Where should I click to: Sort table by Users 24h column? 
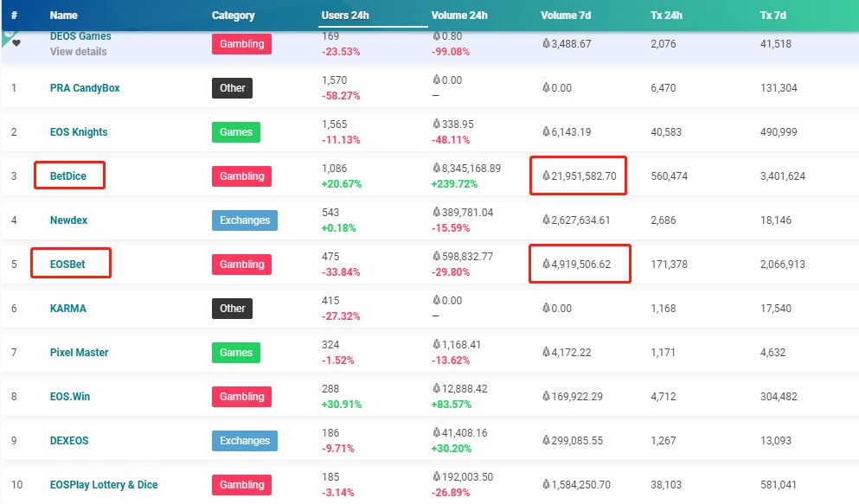345,16
